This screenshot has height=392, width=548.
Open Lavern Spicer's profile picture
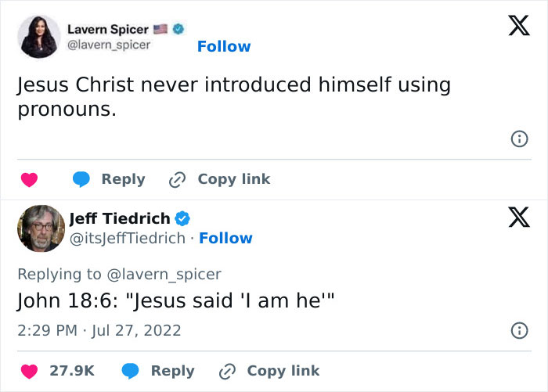coord(40,36)
